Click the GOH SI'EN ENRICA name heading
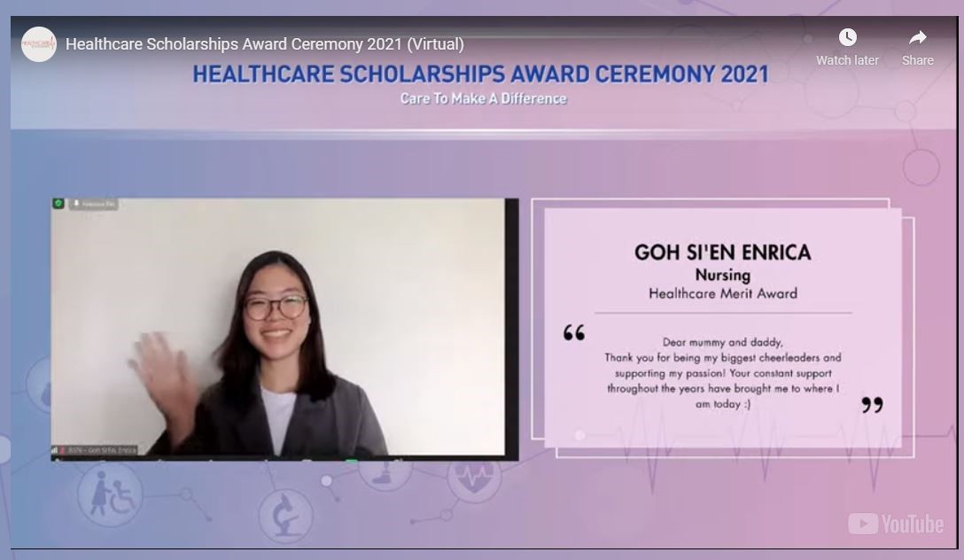This screenshot has height=560, width=964. [722, 253]
